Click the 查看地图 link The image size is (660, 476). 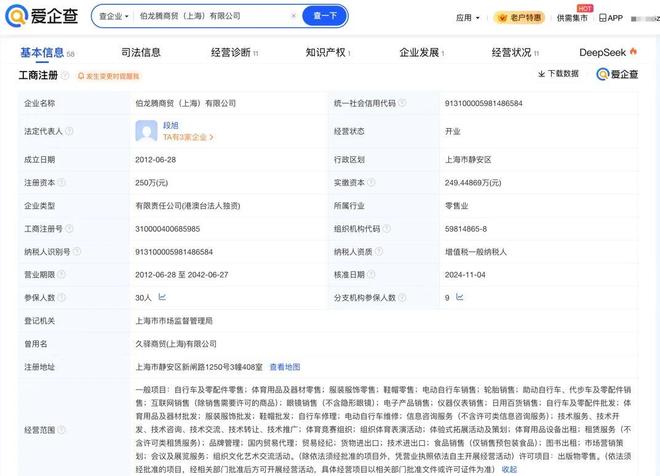(285, 367)
